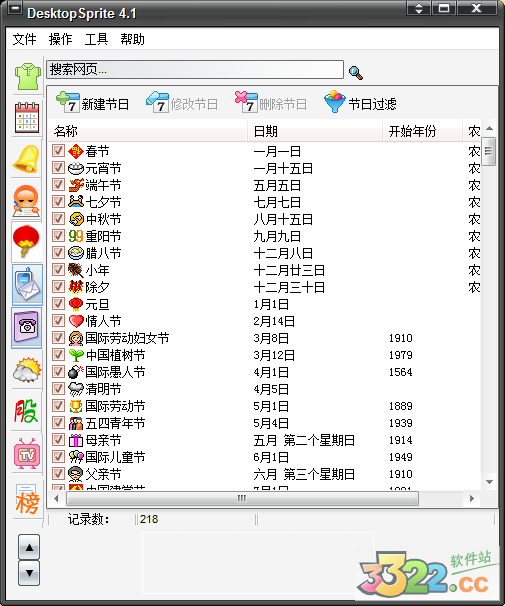Select the 五四青年节 row name

115,423
